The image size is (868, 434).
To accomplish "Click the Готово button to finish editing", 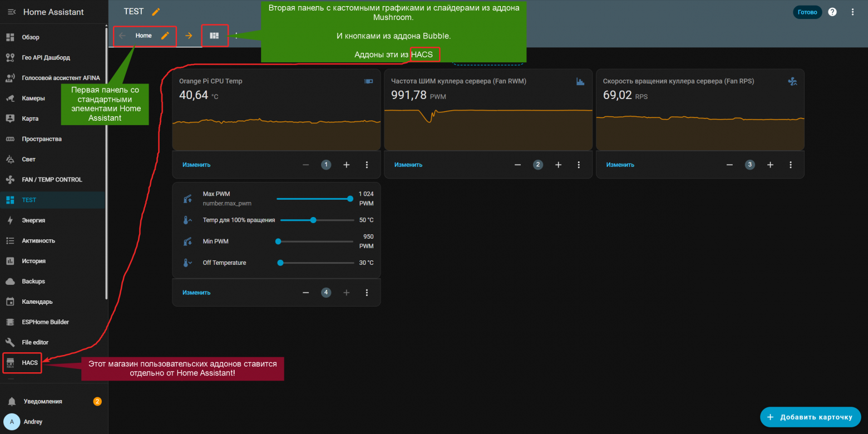I will point(807,12).
